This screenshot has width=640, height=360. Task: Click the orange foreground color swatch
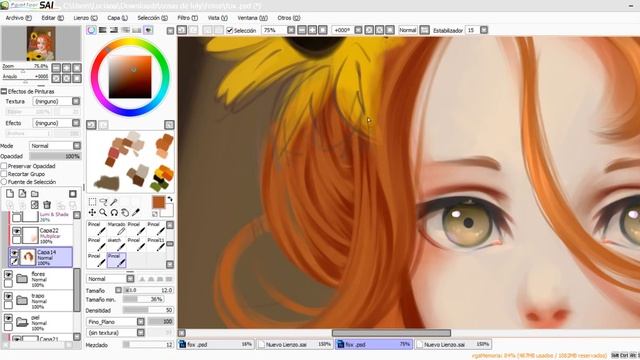tap(158, 202)
